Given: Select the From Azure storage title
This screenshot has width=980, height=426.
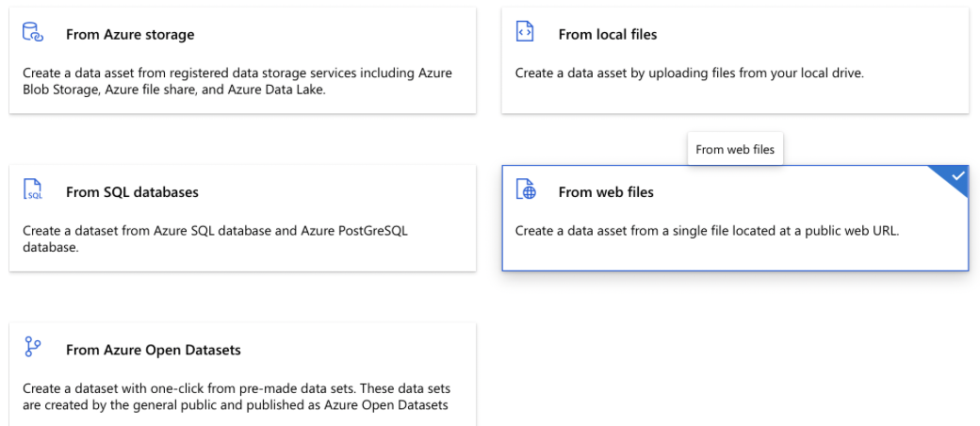Looking at the screenshot, I should click(x=130, y=35).
